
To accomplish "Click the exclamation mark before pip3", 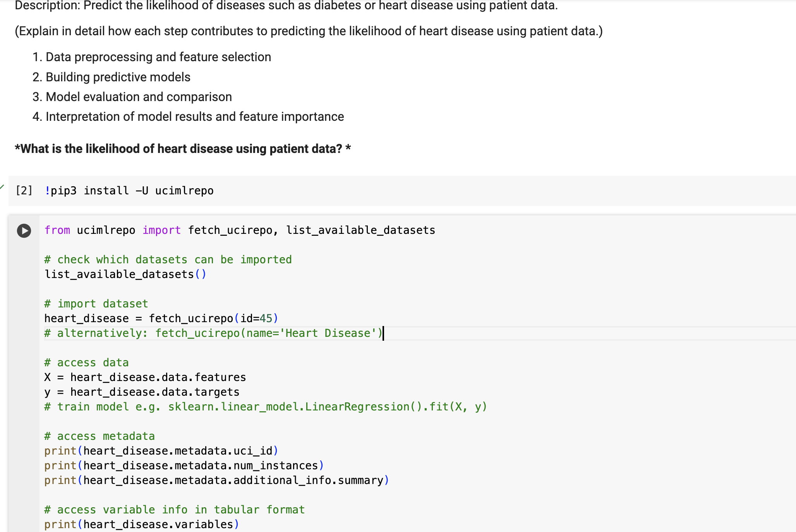I will 47,190.
